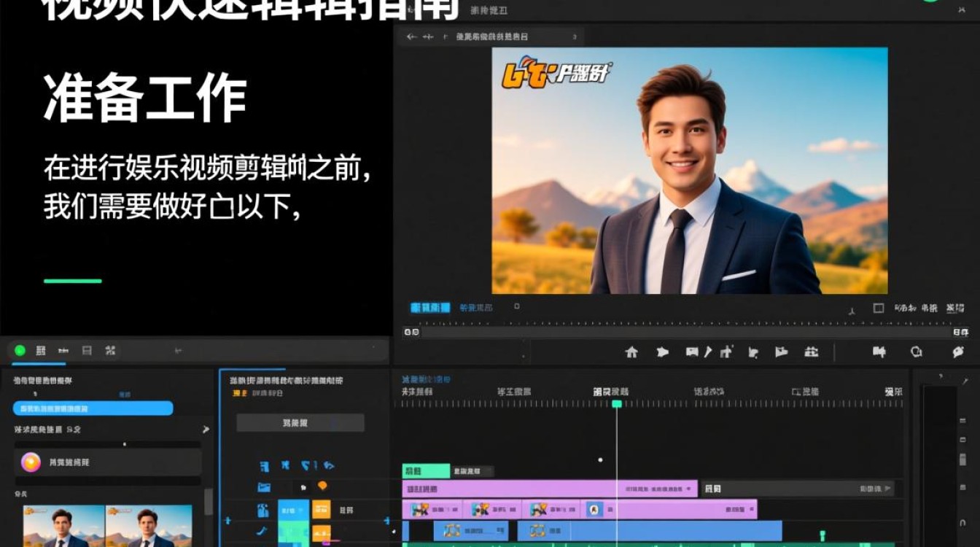The width and height of the screenshot is (980, 547).
Task: Click the small white icon beside orange bubble
Action: [x=303, y=486]
